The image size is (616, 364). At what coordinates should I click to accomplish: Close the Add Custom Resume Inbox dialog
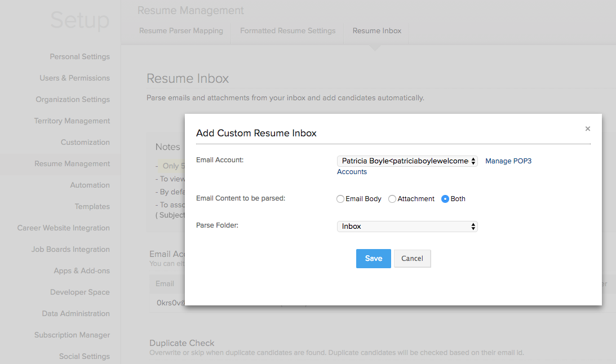click(587, 129)
